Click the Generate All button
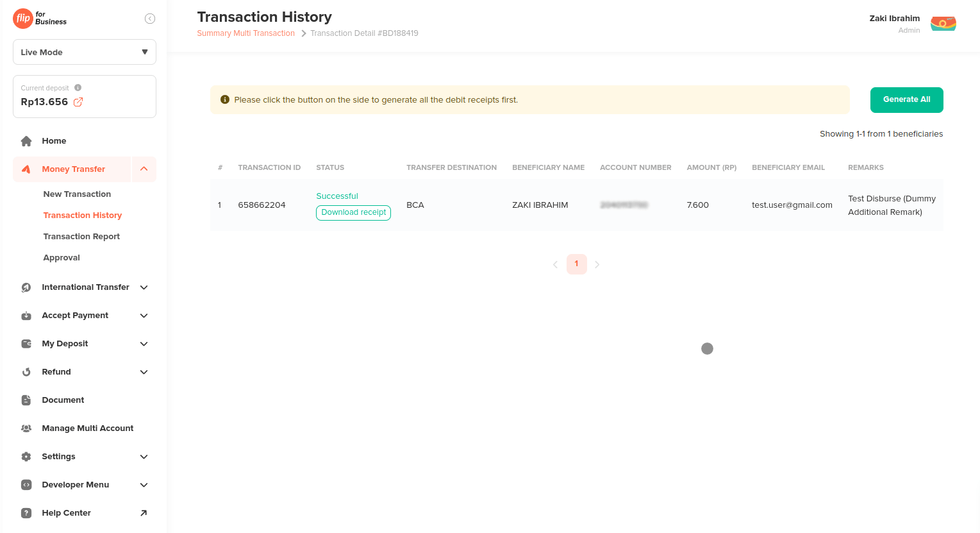980x533 pixels. (x=906, y=100)
